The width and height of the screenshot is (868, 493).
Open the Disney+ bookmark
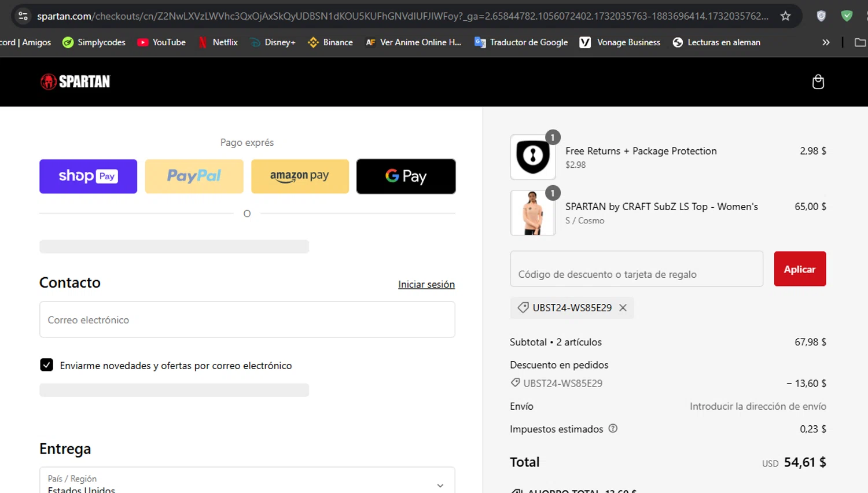273,42
